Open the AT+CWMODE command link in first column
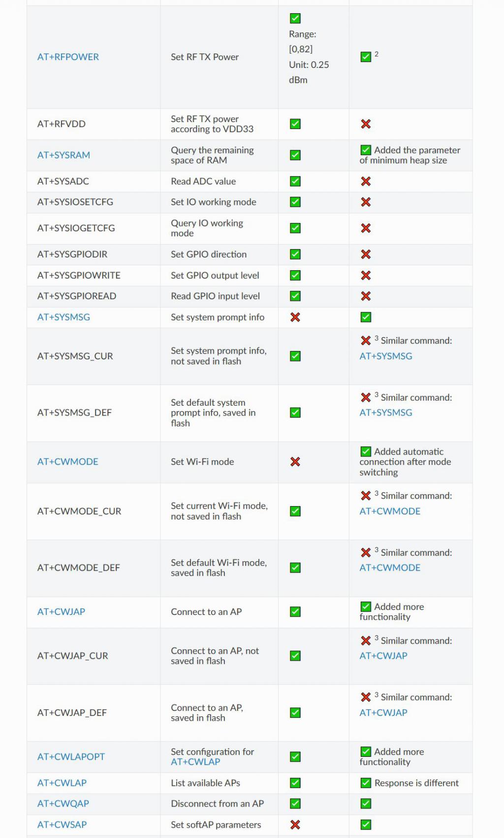The width and height of the screenshot is (504, 838). pos(68,462)
